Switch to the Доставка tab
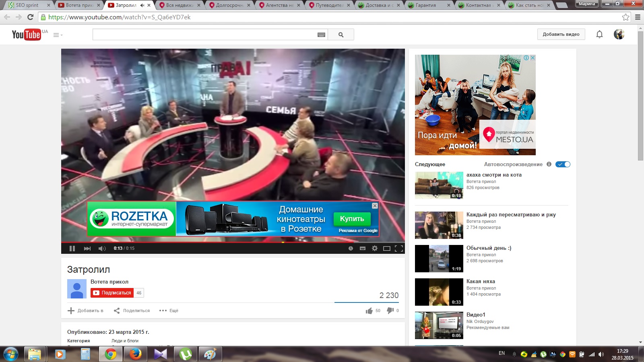The height and width of the screenshot is (362, 644). pos(379,5)
